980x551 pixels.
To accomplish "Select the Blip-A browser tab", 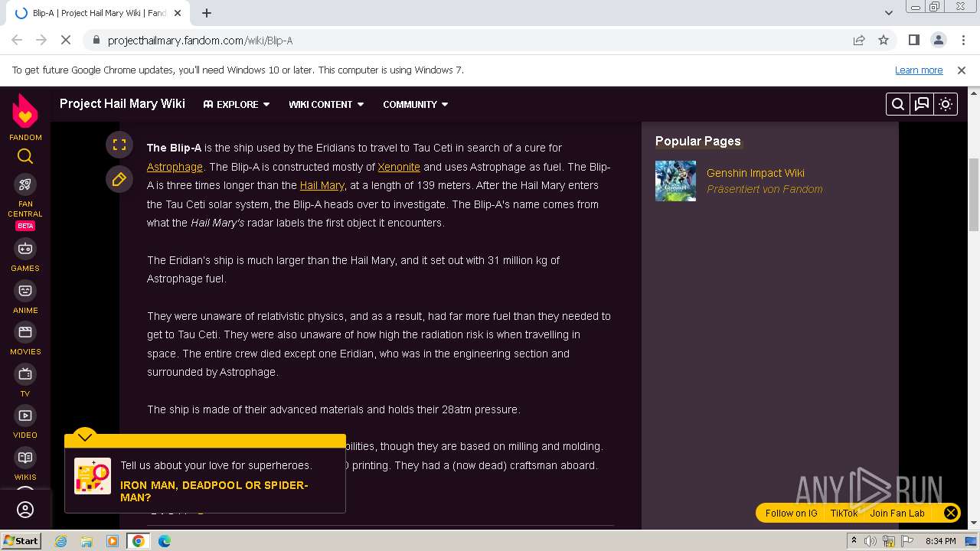I will (100, 13).
